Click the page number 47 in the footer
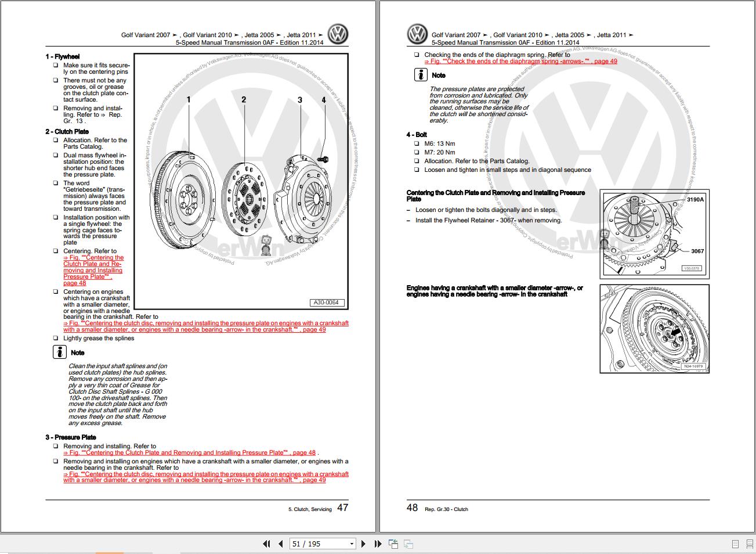 [x=343, y=508]
